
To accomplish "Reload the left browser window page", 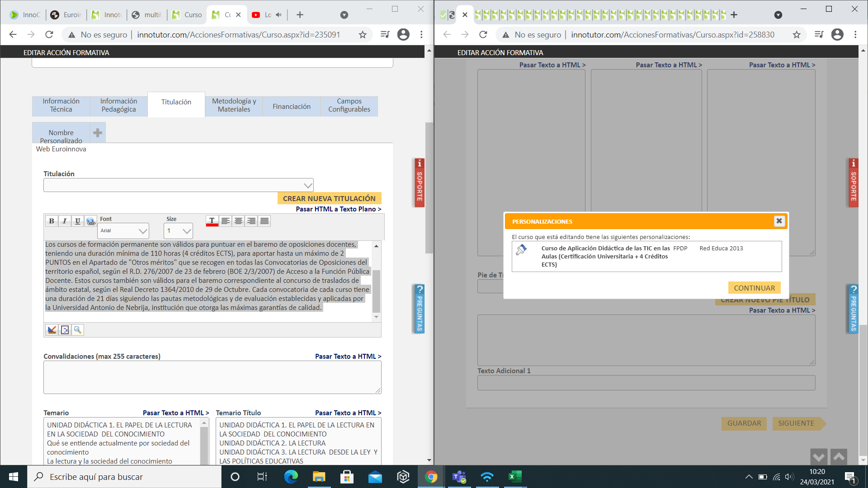I will pos(49,34).
